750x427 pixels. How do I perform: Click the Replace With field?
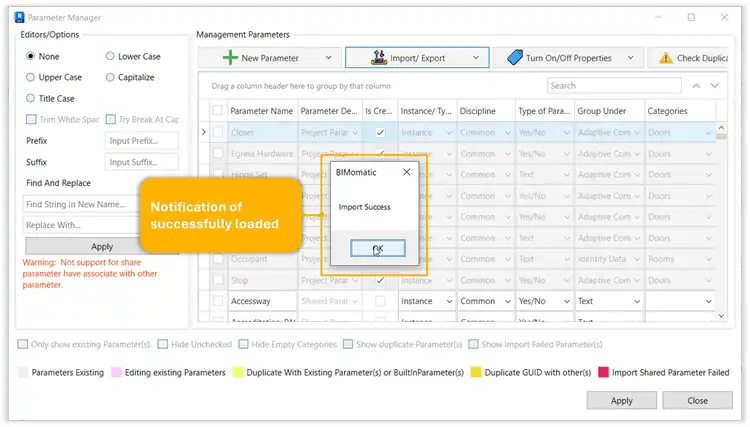pyautogui.click(x=80, y=225)
